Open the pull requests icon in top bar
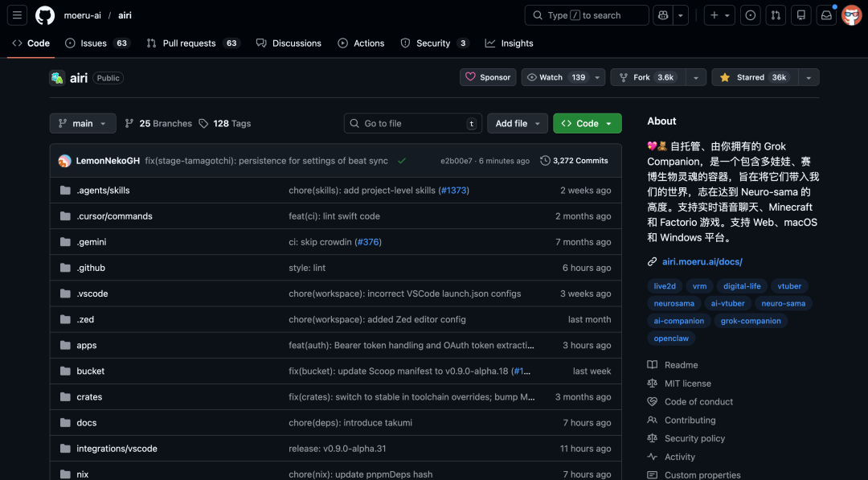 click(x=776, y=15)
